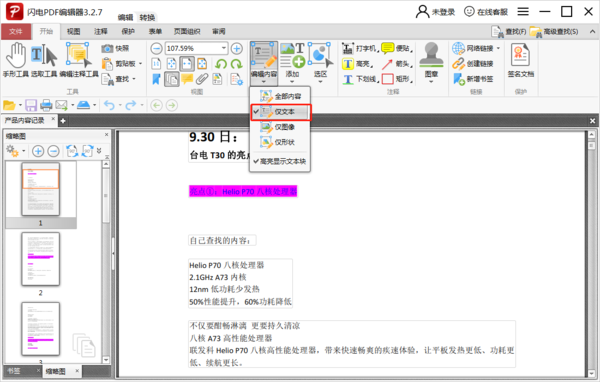Screen dimensions: 600x382
Task: Toggle the pages thumbnail panel button
Action: [x=172, y=79]
